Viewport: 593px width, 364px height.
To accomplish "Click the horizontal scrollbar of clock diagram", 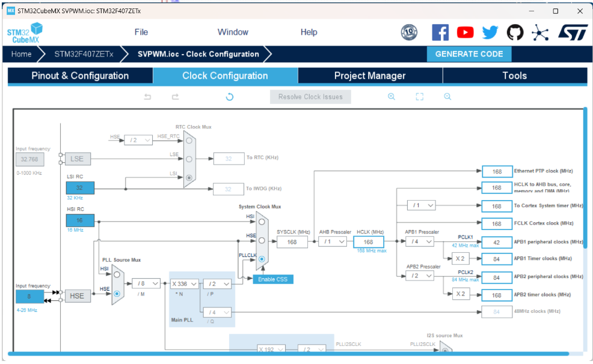I will pyautogui.click(x=288, y=354).
